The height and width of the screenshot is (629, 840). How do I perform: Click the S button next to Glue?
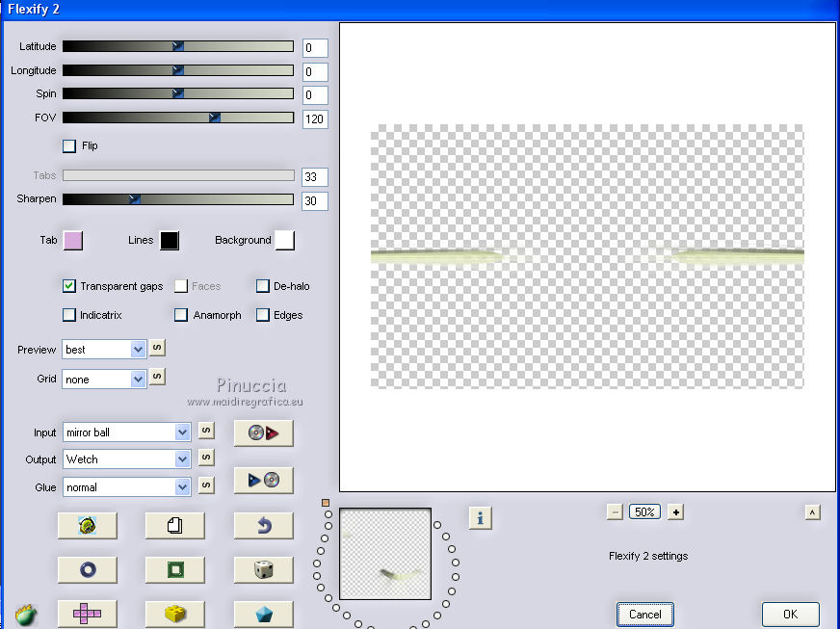206,485
